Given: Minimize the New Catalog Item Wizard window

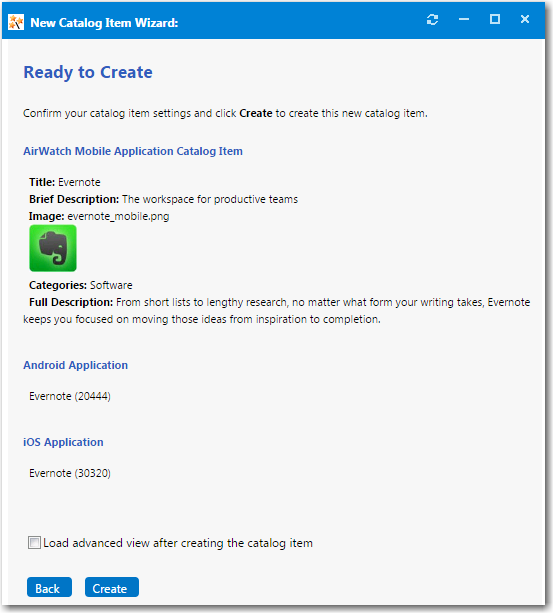Looking at the screenshot, I should pos(464,19).
